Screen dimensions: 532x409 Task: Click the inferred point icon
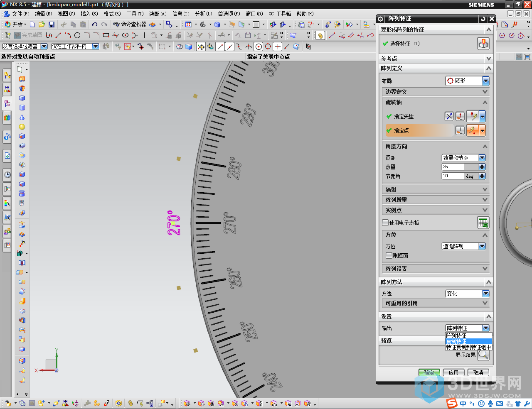point(473,130)
